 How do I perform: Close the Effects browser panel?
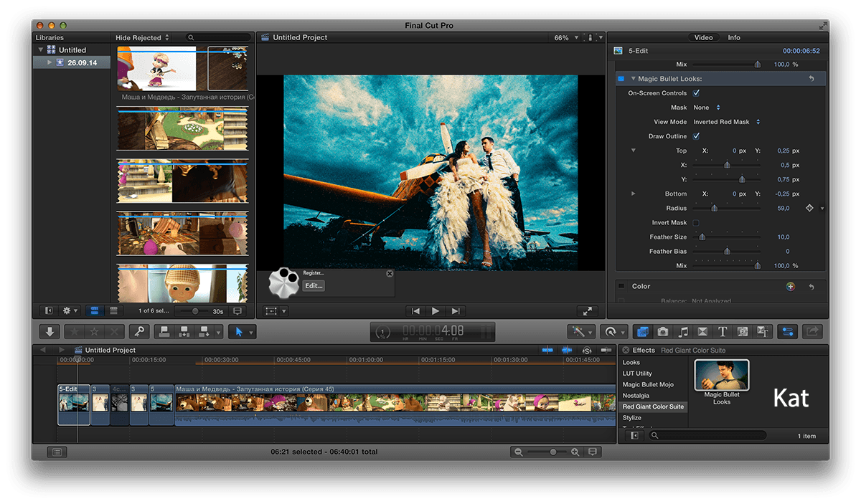tap(626, 350)
